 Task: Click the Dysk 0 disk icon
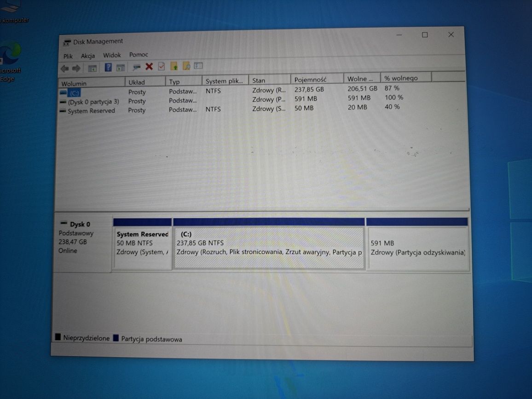pos(64,224)
